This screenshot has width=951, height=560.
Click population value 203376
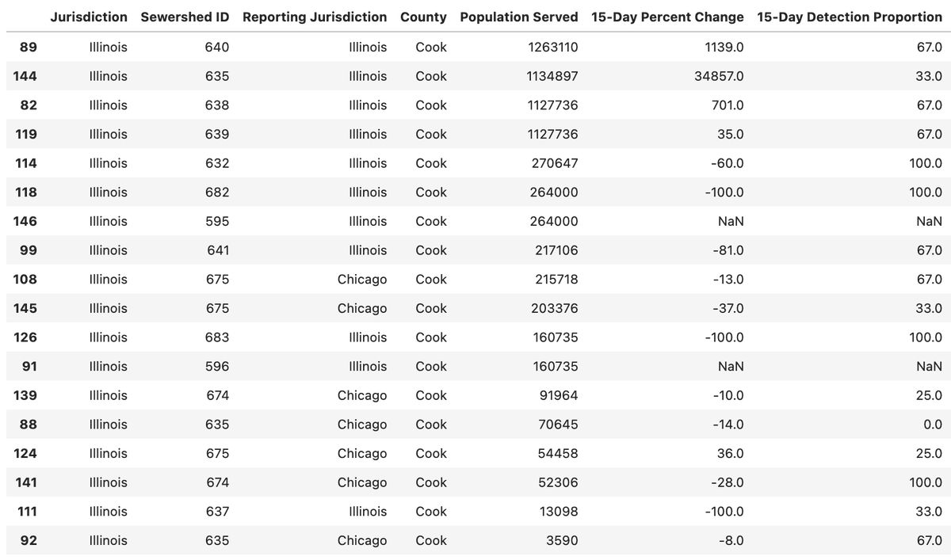click(x=555, y=308)
